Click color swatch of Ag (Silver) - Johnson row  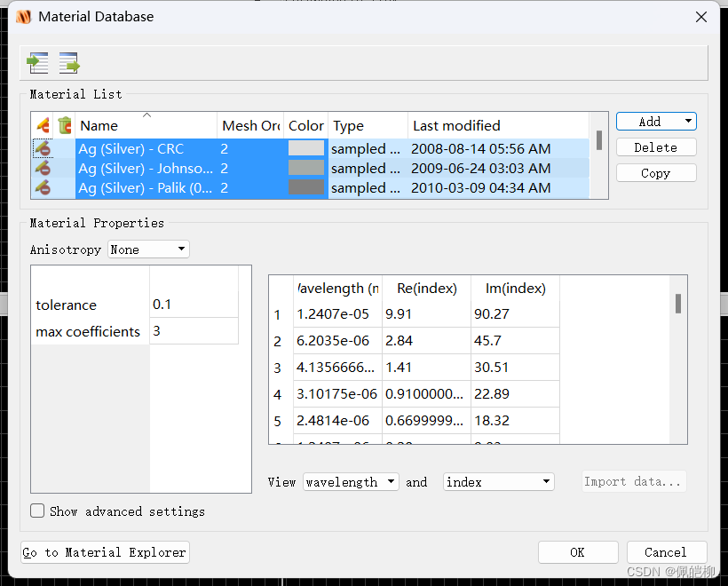[306, 168]
